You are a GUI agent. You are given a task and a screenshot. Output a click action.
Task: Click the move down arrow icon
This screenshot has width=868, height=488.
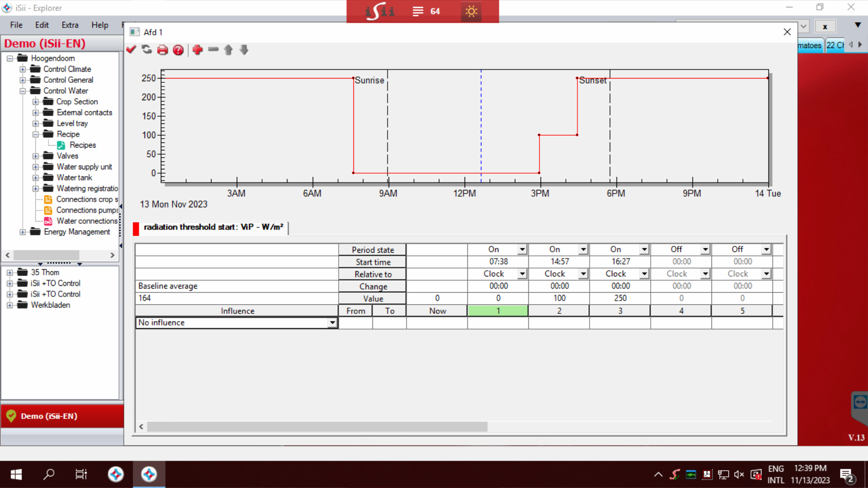(x=244, y=50)
